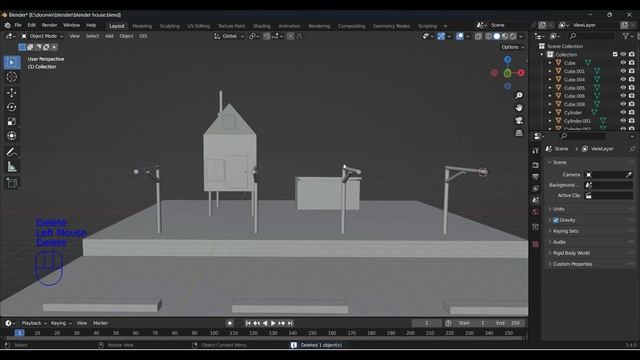
Task: Switch to the Modeling workspace tab
Action: click(142, 26)
